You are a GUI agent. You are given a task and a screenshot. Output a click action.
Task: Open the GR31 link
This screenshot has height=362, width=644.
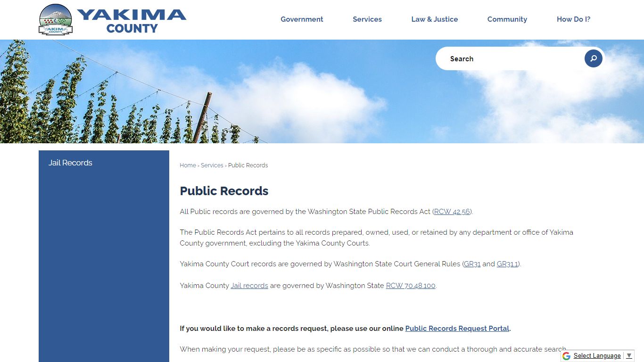[x=472, y=264]
